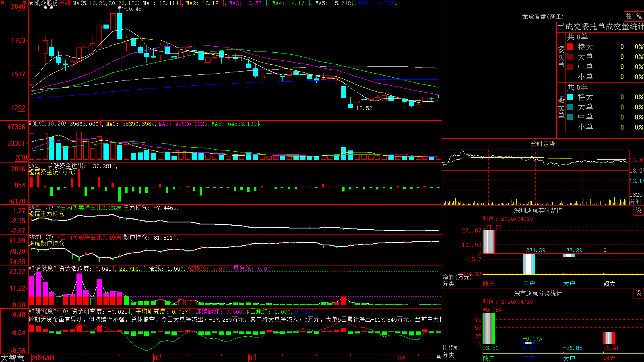The image size is (644, 362).
Task: Click 小单 row under 委卖单
Action: coord(605,127)
